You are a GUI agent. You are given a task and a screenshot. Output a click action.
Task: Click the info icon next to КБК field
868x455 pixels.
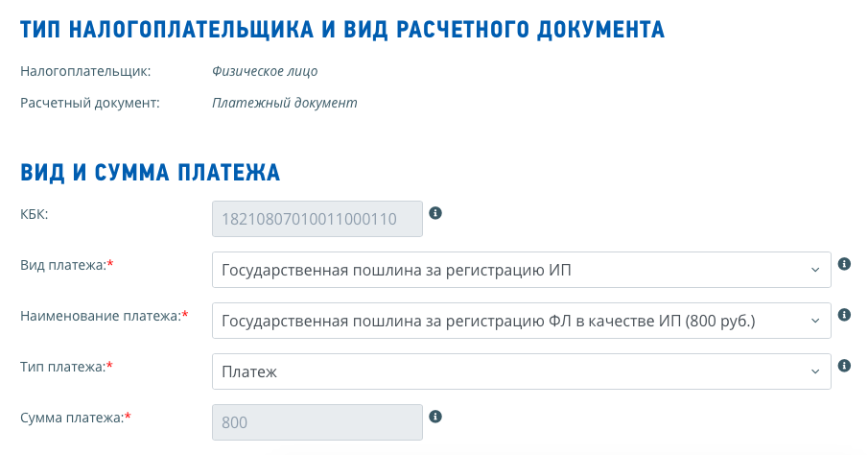pos(435,213)
